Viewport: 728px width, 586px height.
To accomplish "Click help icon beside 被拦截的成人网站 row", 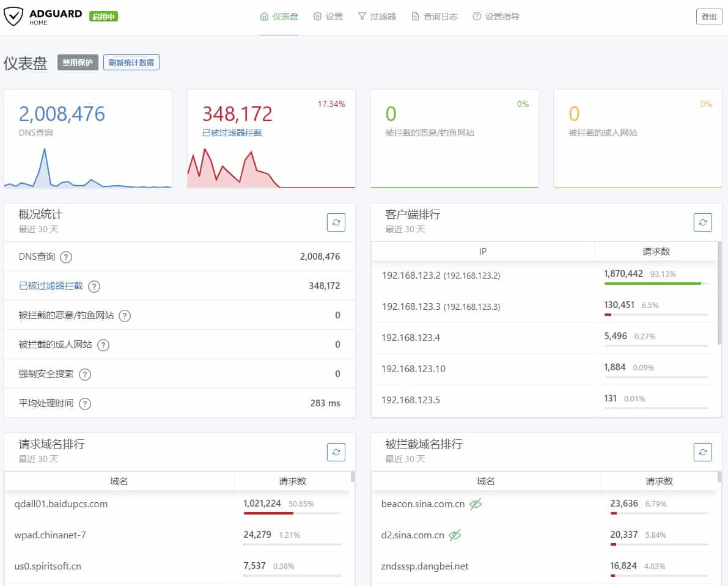I will [103, 345].
